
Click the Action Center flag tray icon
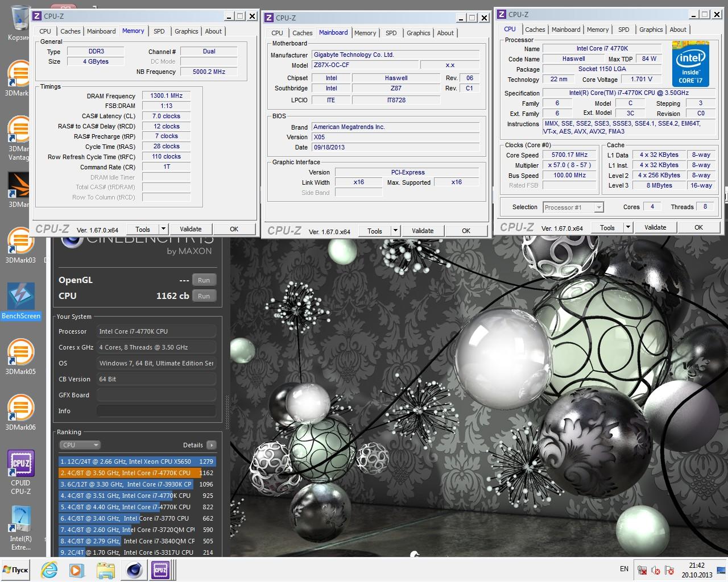[669, 570]
